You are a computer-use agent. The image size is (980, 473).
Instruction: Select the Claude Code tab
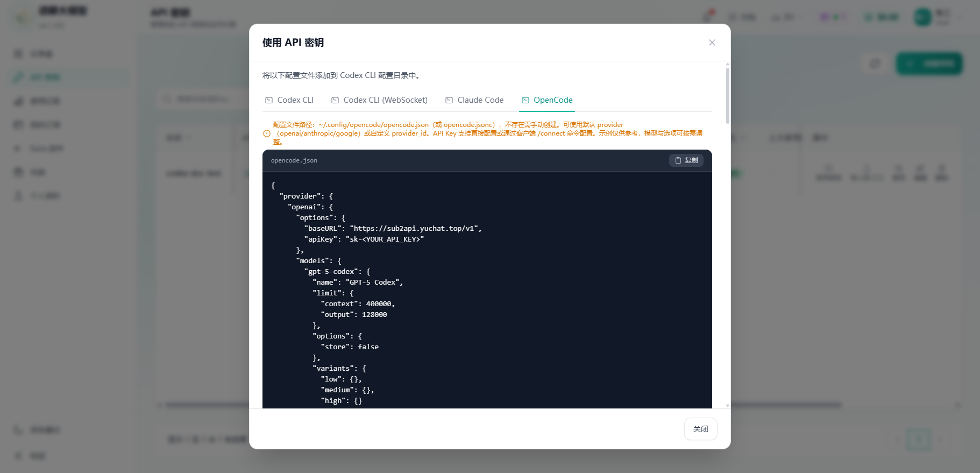474,100
